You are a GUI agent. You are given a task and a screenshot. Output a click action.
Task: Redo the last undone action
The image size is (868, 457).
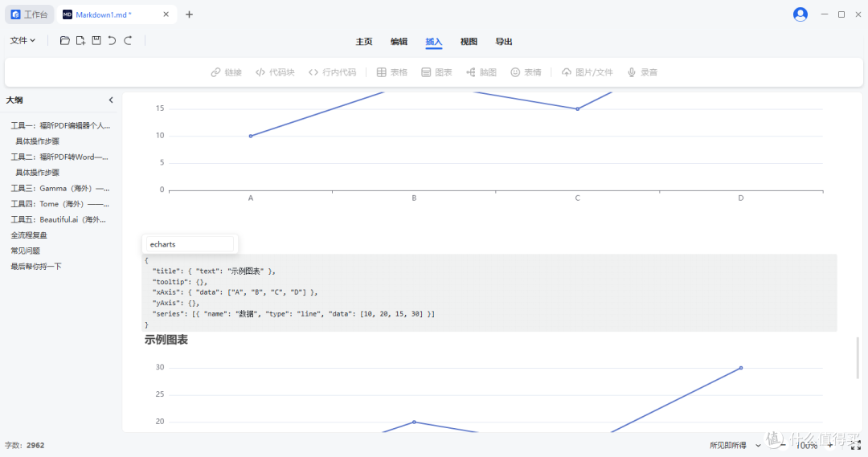coord(128,40)
